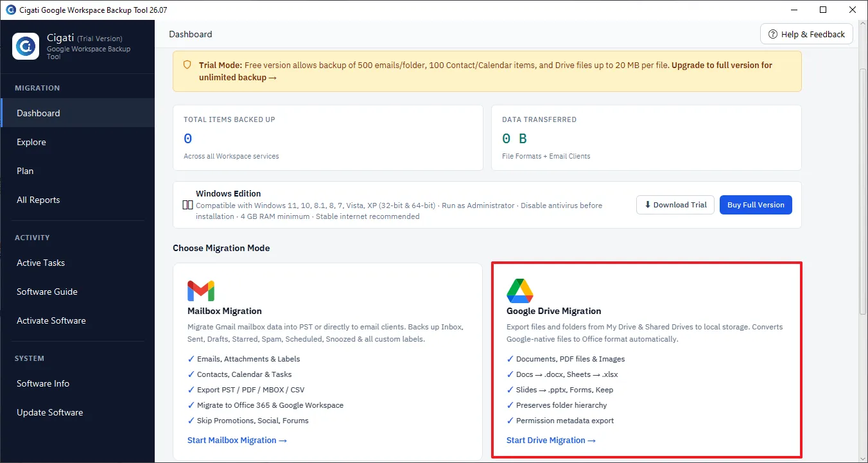This screenshot has width=868, height=463.
Task: Open Software Info
Action: coord(77,383)
